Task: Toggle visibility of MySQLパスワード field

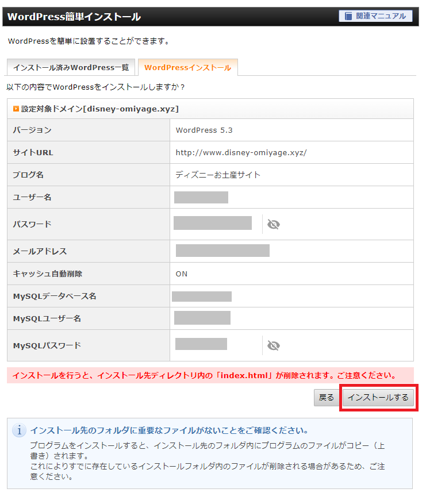Action: click(x=273, y=345)
